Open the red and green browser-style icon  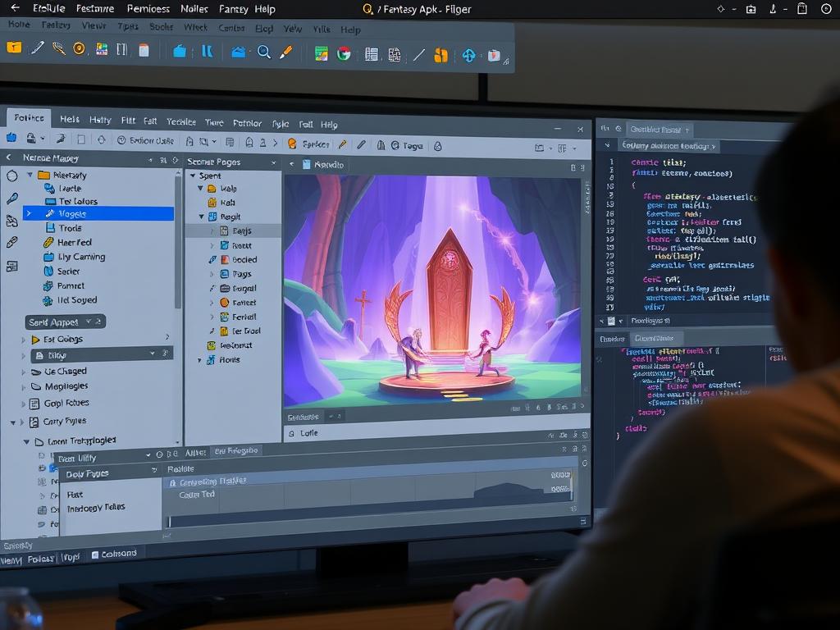coord(344,53)
